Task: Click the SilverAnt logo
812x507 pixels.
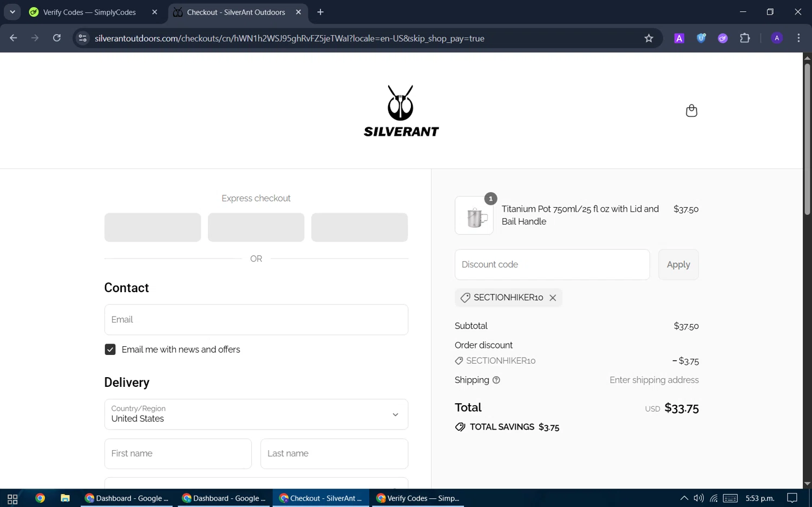Action: [x=401, y=111]
